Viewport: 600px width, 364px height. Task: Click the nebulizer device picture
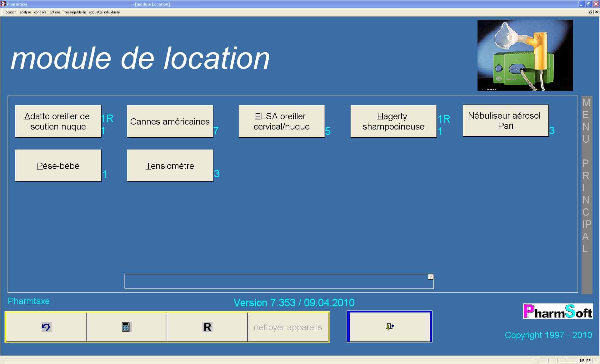(525, 55)
